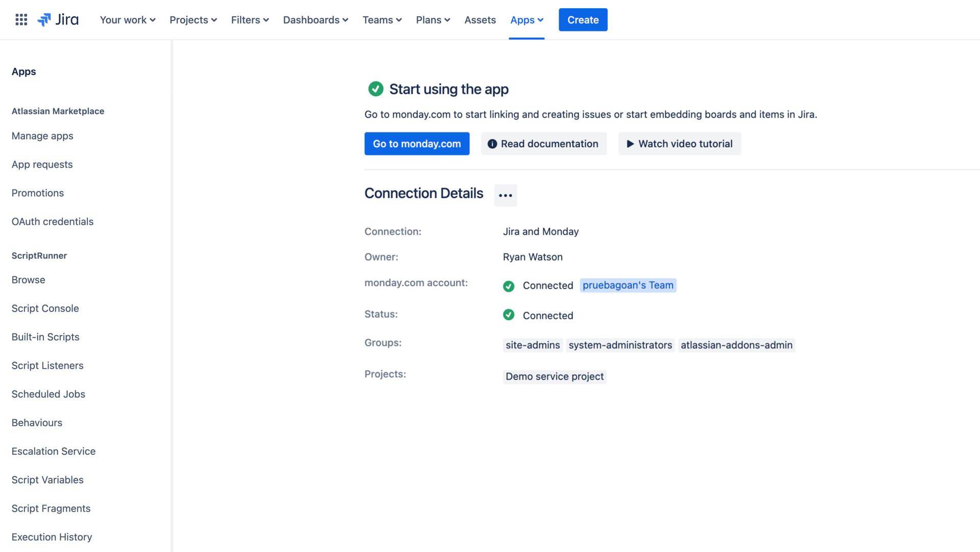Click the Atlassian Marketplace section heading
This screenshot has height=552, width=980.
(58, 111)
